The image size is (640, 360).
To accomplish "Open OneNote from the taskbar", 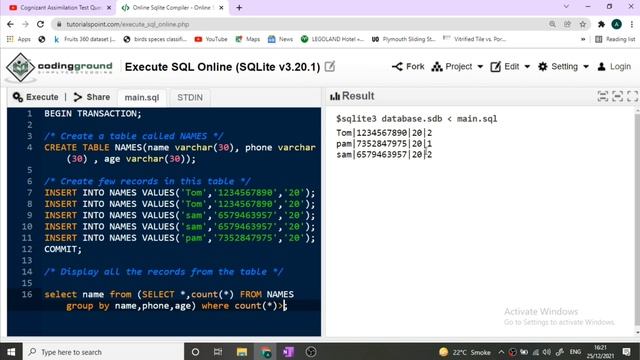I will pyautogui.click(x=288, y=352).
